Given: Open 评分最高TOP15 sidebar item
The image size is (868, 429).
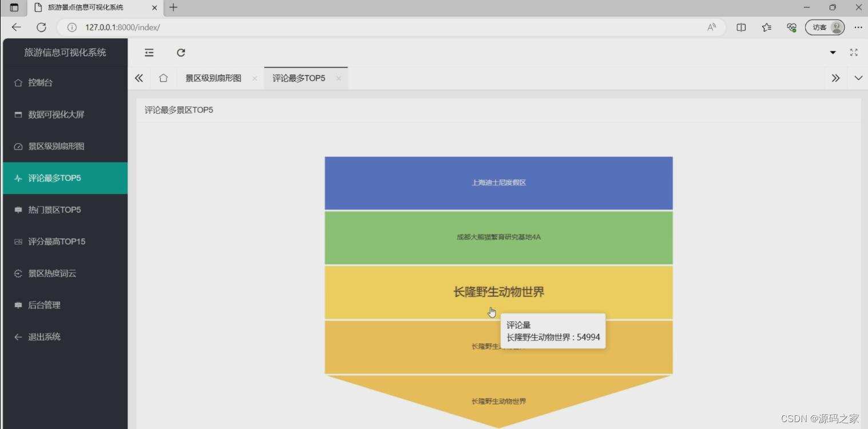Looking at the screenshot, I should [65, 241].
